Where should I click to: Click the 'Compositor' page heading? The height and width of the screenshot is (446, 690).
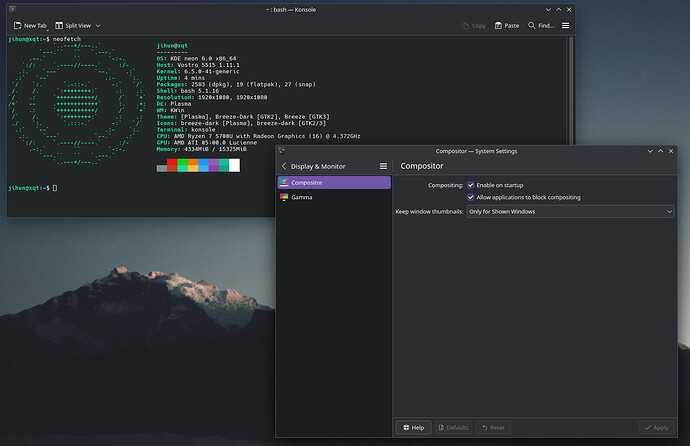tap(422, 166)
